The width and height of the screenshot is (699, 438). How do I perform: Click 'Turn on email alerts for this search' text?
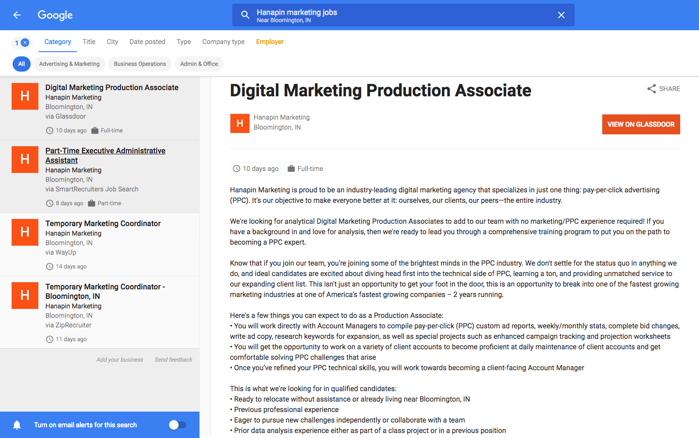(85, 425)
